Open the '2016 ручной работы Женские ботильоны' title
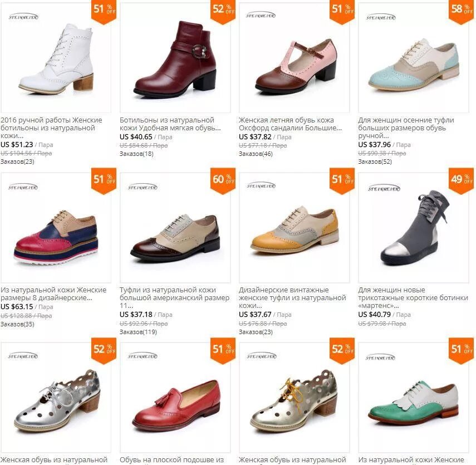 tap(51, 128)
